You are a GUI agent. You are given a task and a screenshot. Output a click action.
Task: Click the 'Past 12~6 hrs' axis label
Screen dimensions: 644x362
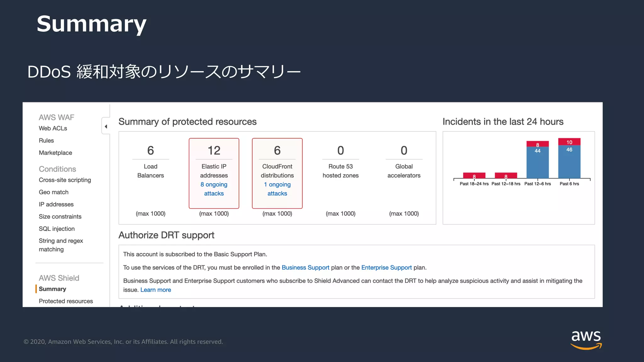coord(537,184)
